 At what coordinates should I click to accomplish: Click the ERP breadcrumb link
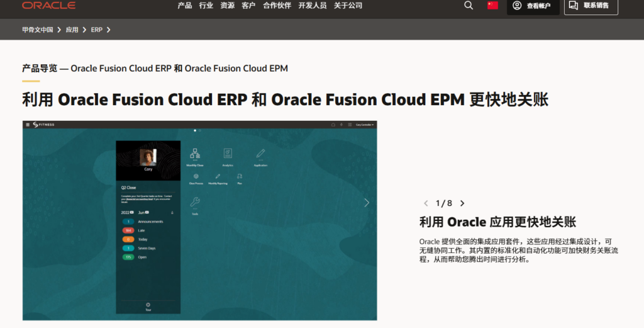[x=96, y=30]
